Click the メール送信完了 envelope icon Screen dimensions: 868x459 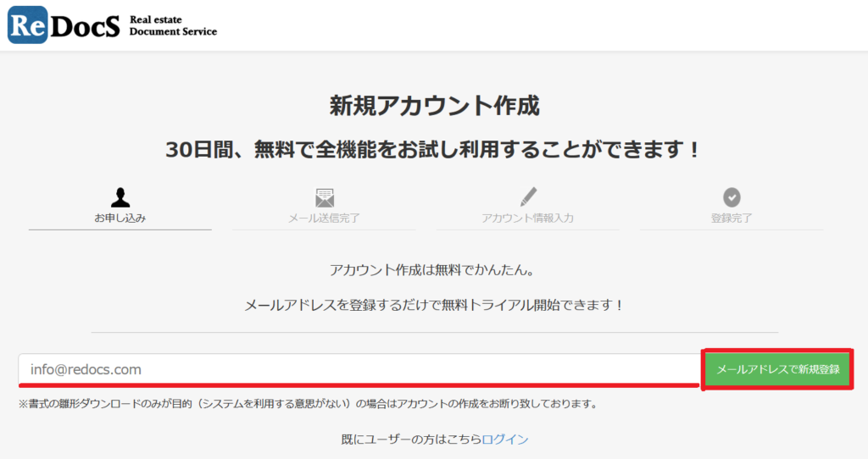pos(325,197)
